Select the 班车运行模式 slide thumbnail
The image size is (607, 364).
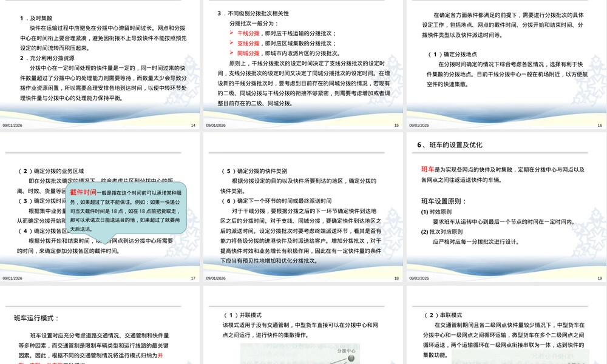coord(100,325)
